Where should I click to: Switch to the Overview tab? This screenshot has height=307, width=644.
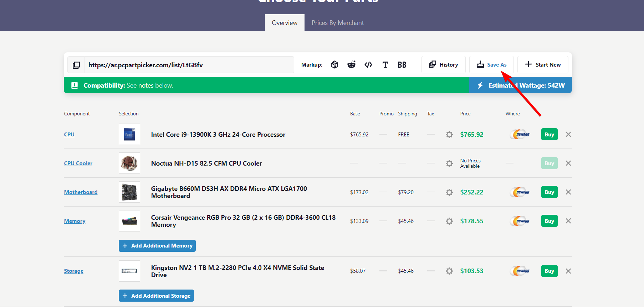coord(285,23)
